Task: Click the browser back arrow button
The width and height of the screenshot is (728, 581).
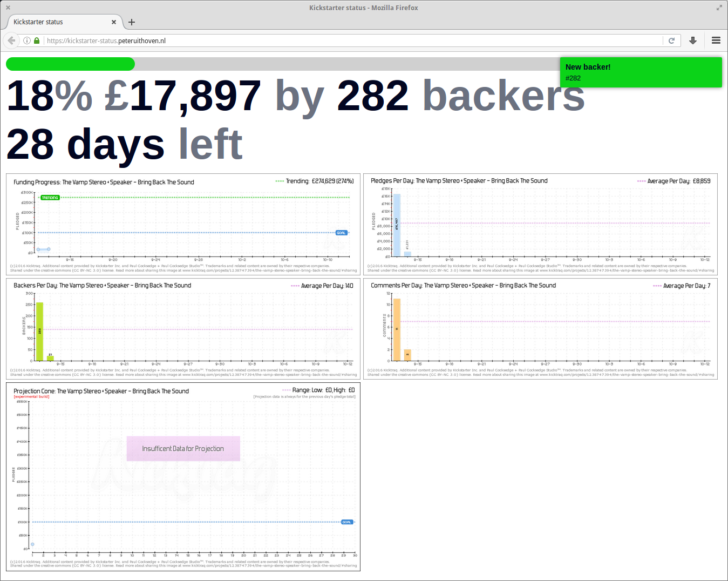Action: tap(11, 40)
